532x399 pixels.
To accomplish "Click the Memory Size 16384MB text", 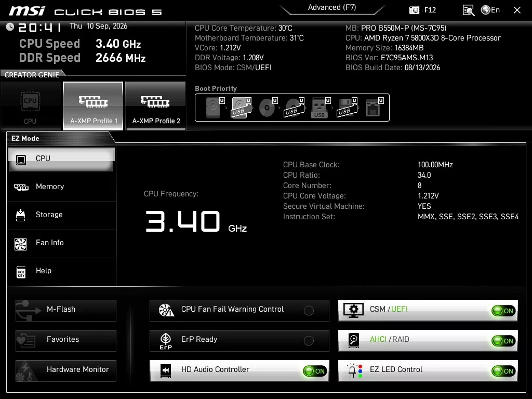I will point(384,48).
